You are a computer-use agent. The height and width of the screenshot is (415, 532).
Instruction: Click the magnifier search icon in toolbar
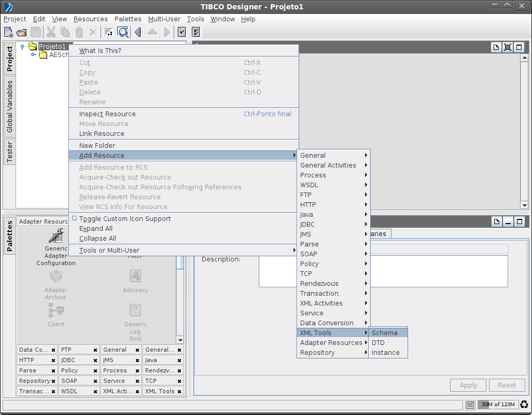point(123,32)
